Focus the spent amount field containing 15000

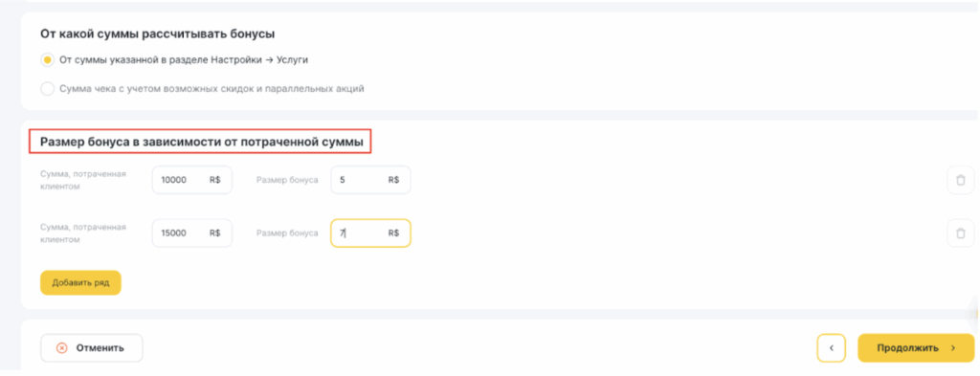[191, 233]
